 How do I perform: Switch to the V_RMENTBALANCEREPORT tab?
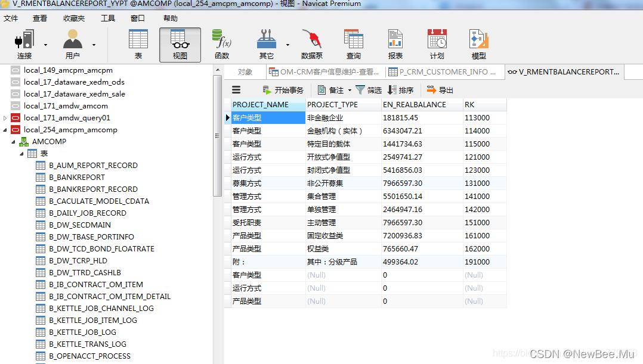(564, 71)
